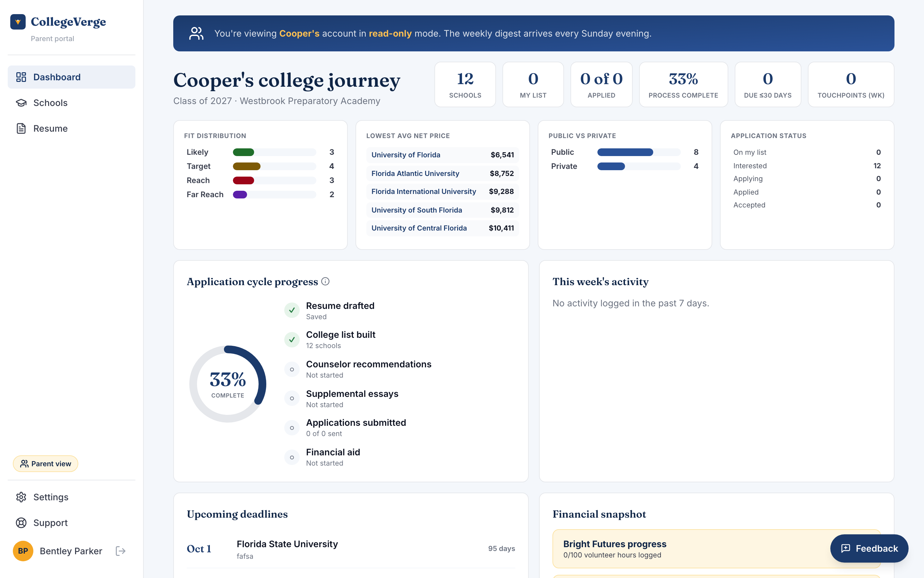Click the red Reach fit bar
Viewport: 924px width, 578px height.
click(x=243, y=180)
